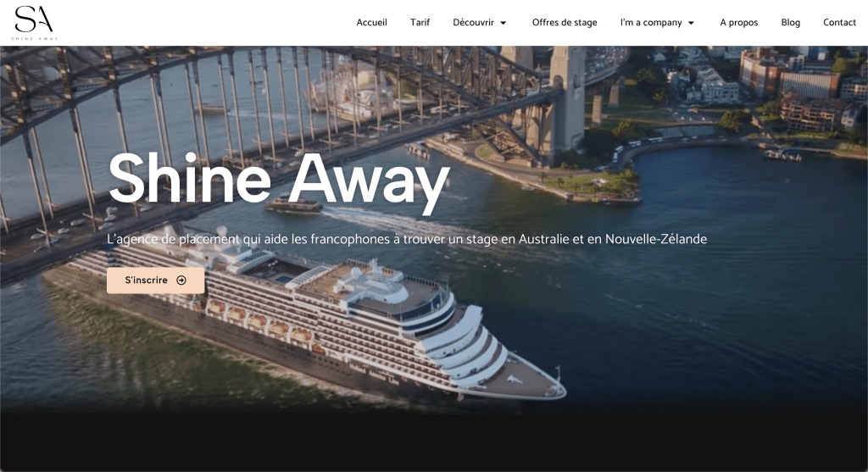Click the small SHINE AWAY text under logo
The height and width of the screenshot is (472, 868).
[x=34, y=39]
